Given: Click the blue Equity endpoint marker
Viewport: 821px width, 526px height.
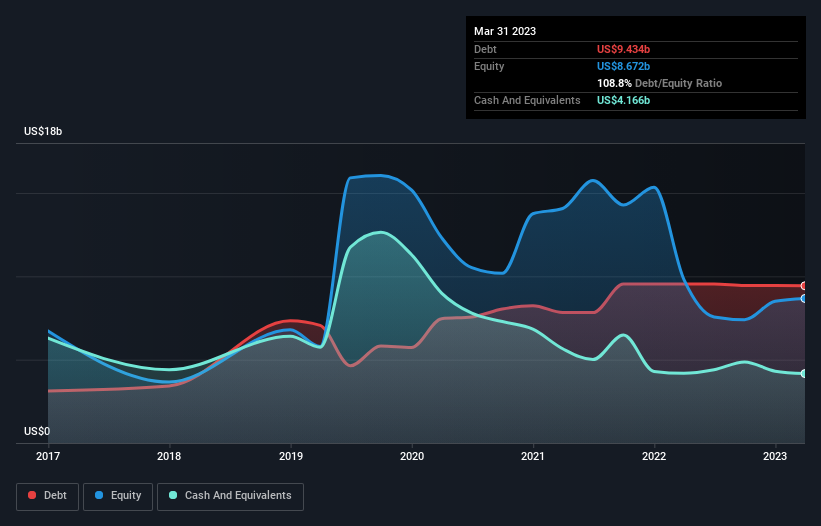Looking at the screenshot, I should pos(804,298).
